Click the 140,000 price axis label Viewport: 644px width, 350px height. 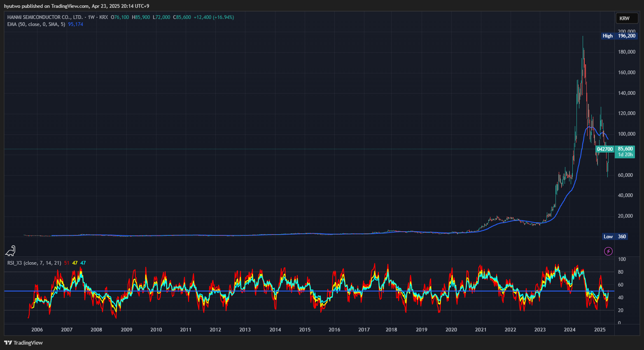627,93
